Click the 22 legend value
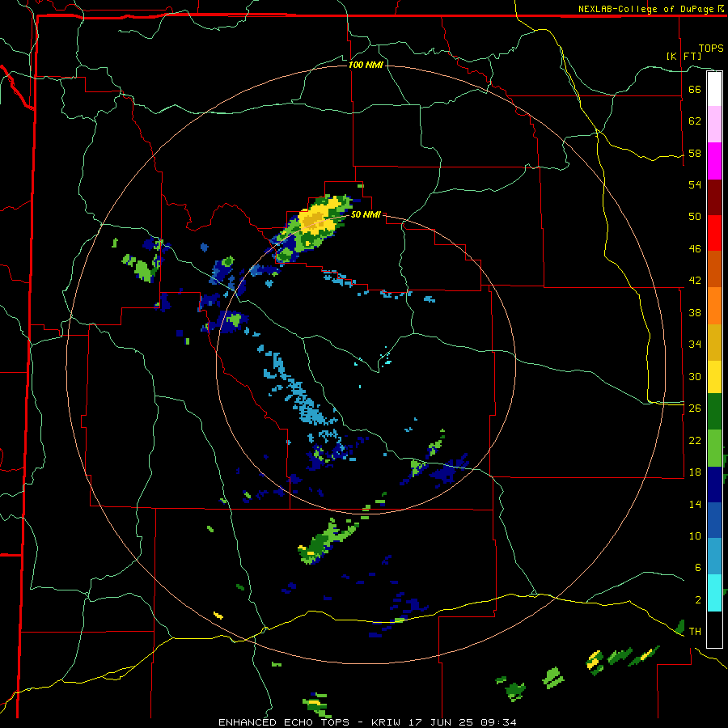Viewport: 728px width, 728px height. tap(695, 440)
